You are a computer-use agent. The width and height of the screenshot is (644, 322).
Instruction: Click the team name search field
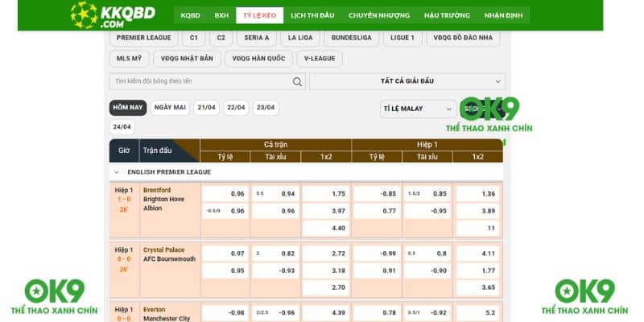coord(201,81)
